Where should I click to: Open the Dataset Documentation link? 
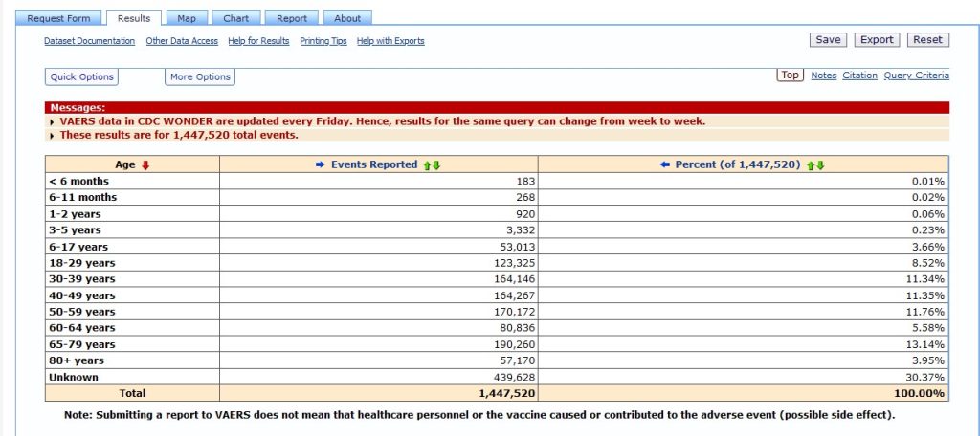[x=89, y=41]
